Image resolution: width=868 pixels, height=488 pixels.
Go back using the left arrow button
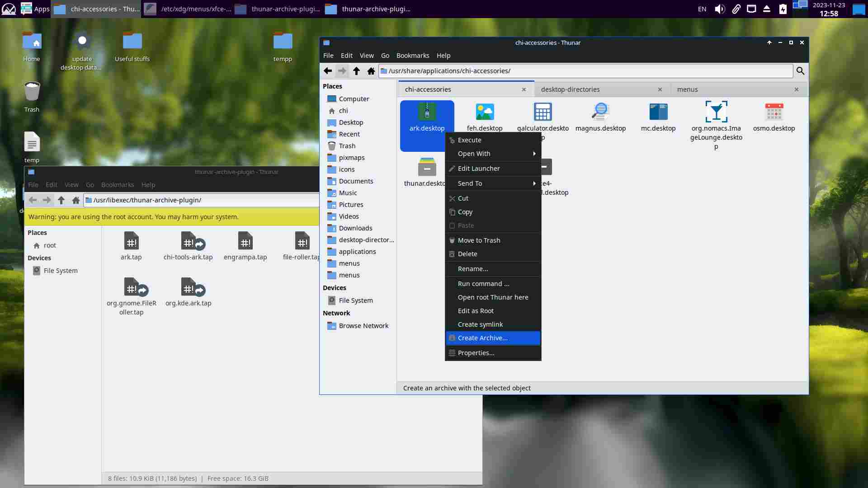[x=328, y=71]
